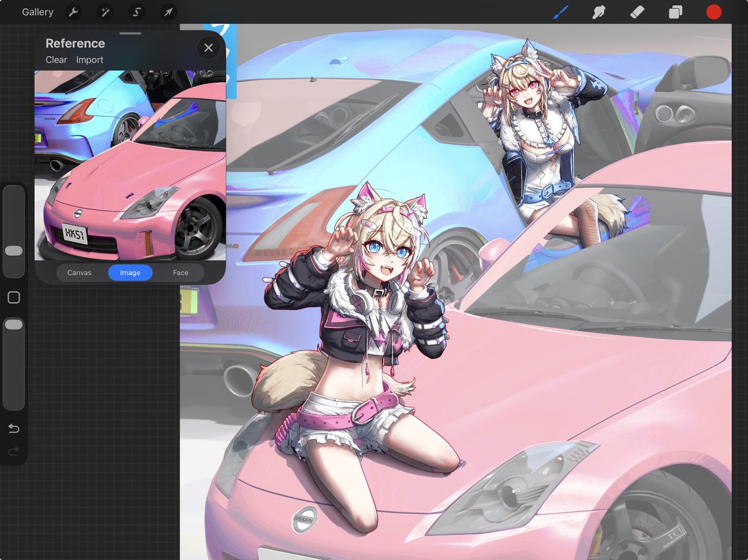Switch reference to Image tab
The height and width of the screenshot is (560, 748).
(130, 273)
